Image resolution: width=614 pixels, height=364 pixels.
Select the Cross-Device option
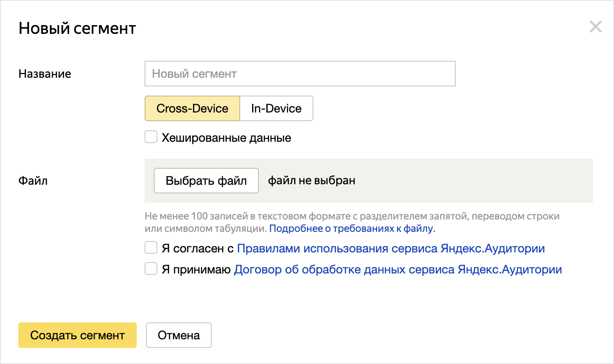(192, 108)
